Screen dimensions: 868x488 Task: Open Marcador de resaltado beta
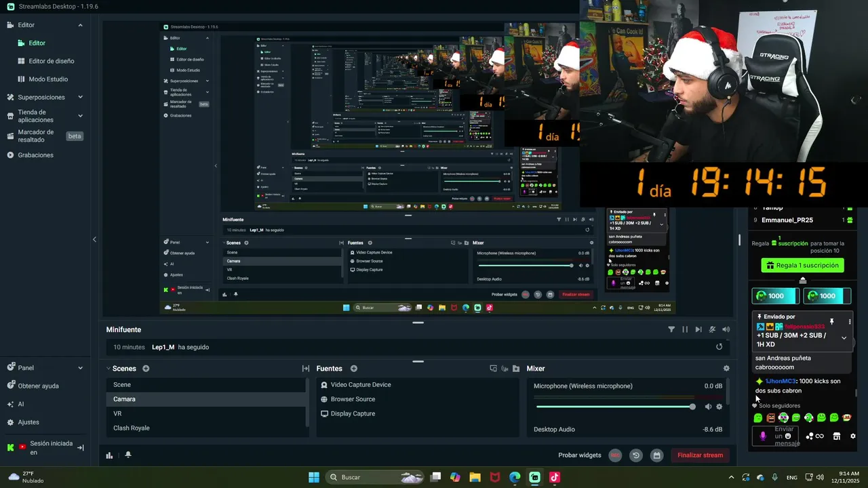point(44,136)
